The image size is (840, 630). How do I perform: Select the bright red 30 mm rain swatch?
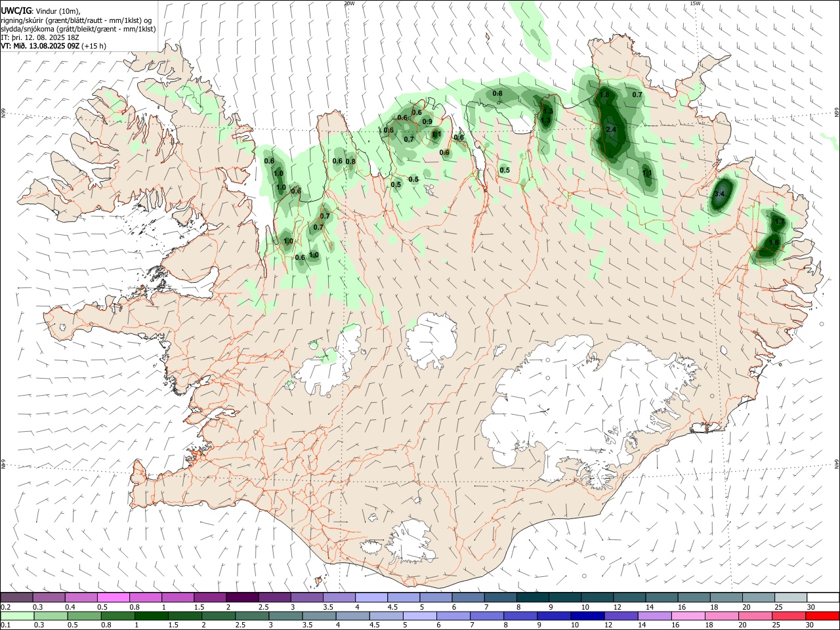point(822,616)
